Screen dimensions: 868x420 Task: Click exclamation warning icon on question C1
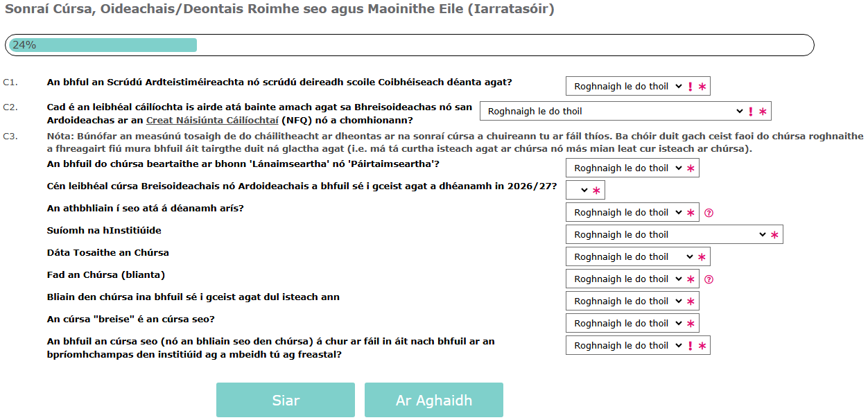click(690, 87)
